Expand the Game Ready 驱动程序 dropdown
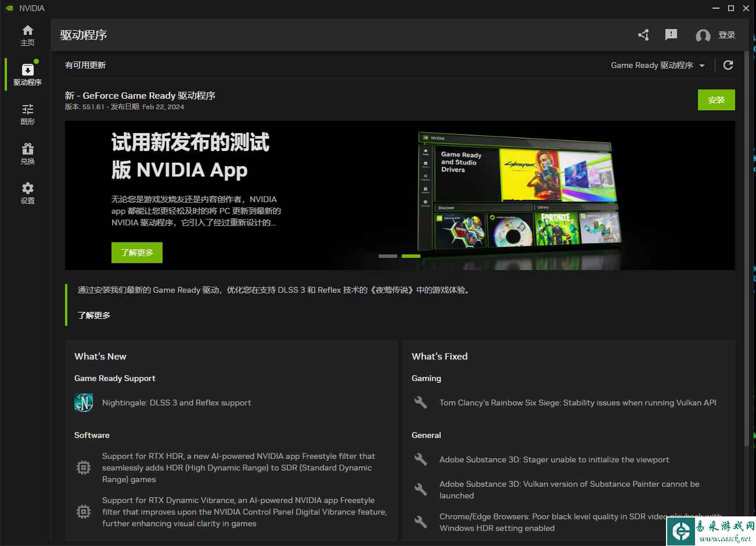Viewport: 756px width, 546px height. click(658, 65)
